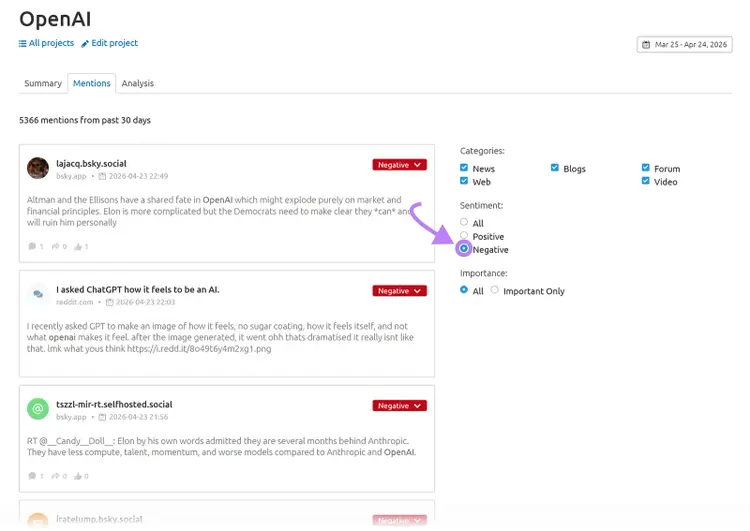The height and width of the screenshot is (531, 750).
Task: Click the list icon beside All projects
Action: [x=22, y=44]
